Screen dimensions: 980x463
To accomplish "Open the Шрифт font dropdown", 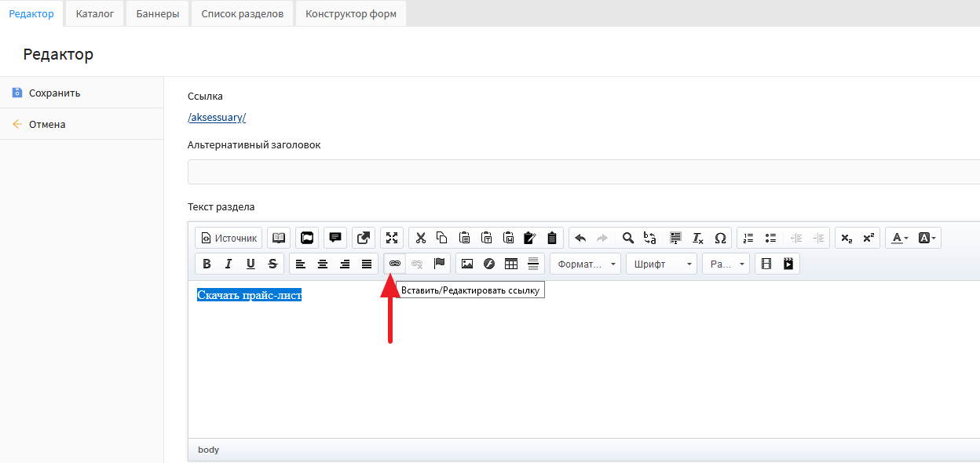I will (x=661, y=264).
